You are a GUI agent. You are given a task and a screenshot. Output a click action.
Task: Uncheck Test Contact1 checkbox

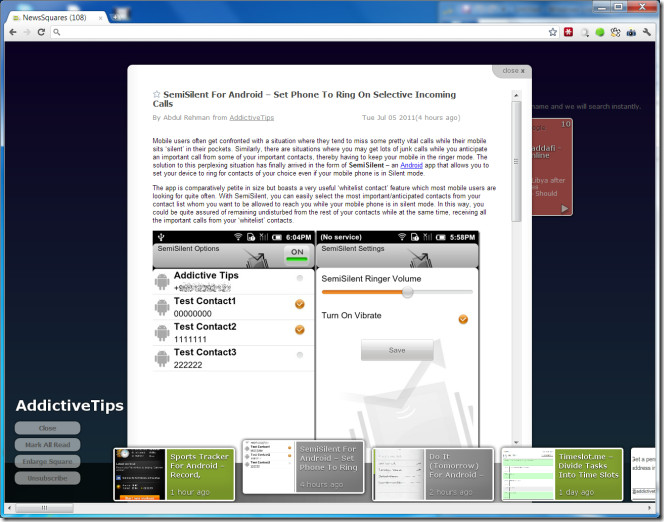point(300,304)
